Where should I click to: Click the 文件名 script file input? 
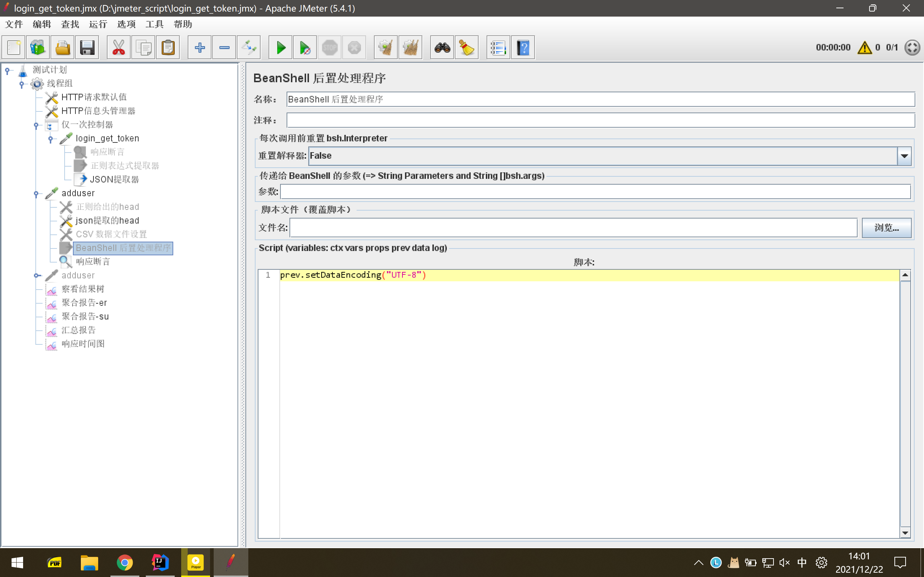[x=573, y=228]
